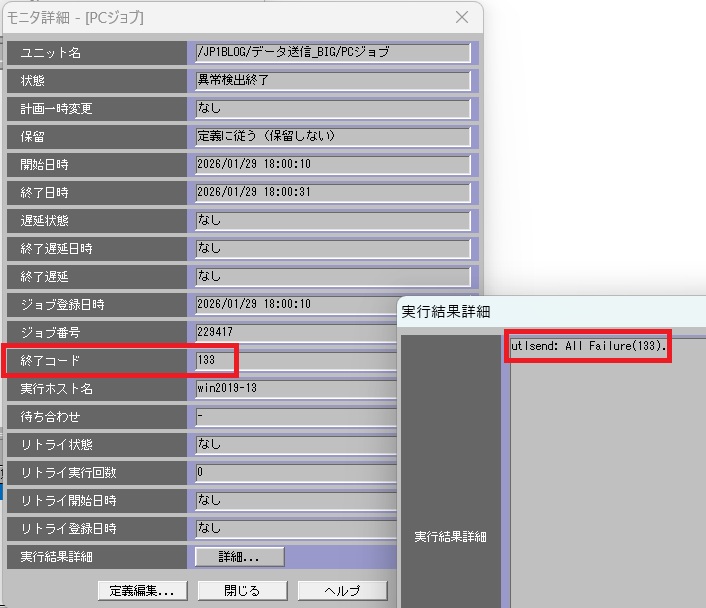Click the 実行ホスト名 field showing win2019-13
This screenshot has width=706, height=608.
pos(295,388)
